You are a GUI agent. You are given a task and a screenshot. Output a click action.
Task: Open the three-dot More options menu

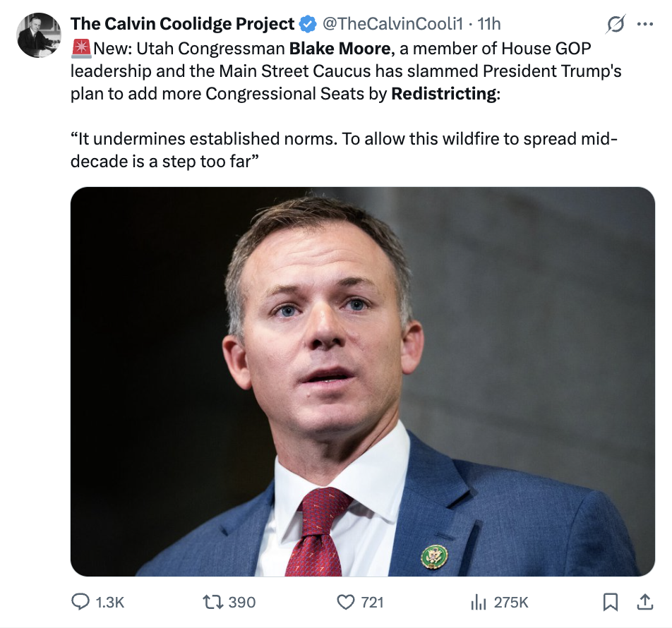[x=644, y=24]
